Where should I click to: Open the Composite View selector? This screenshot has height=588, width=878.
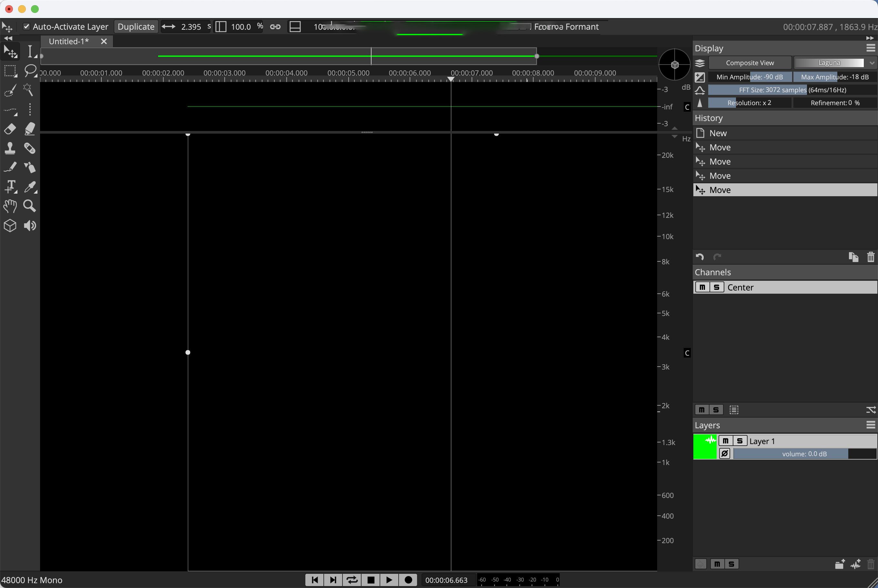point(750,63)
